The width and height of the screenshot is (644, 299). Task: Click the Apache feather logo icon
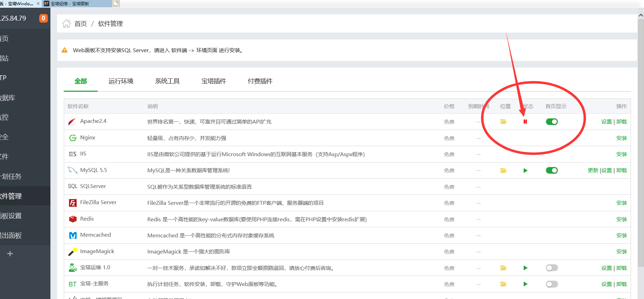click(72, 121)
